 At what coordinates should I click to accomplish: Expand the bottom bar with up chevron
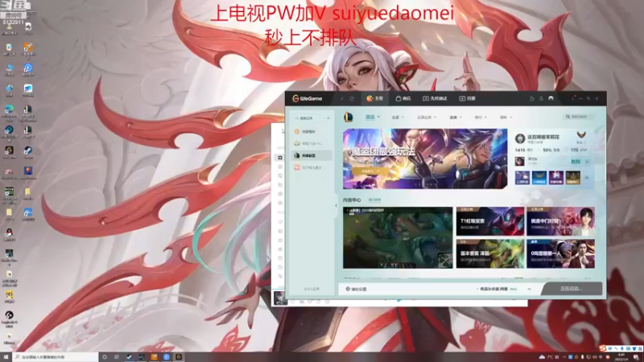529,289
